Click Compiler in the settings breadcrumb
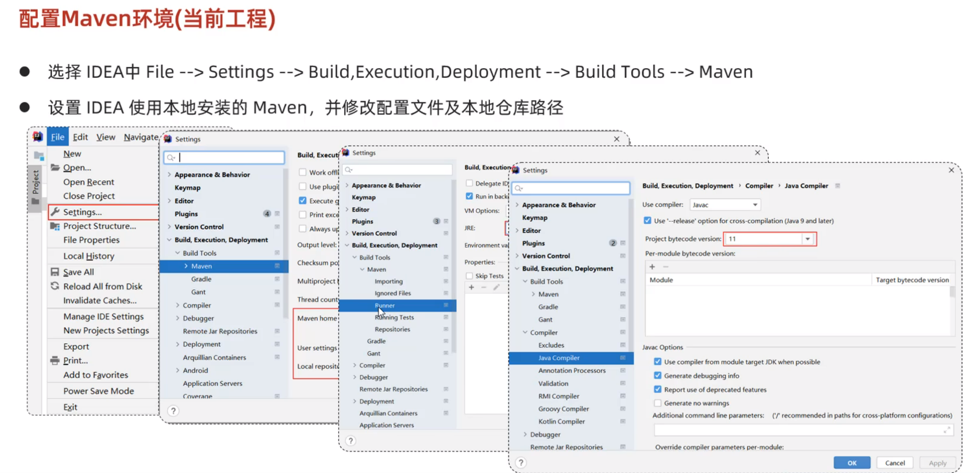980x473 pixels. coord(759,186)
